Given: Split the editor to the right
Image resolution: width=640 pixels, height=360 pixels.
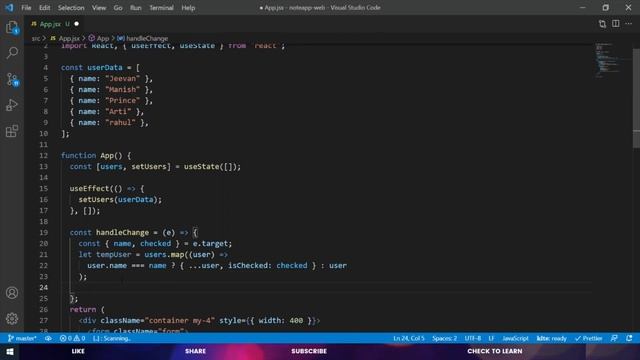Looking at the screenshot, I should pyautogui.click(x=616, y=24).
